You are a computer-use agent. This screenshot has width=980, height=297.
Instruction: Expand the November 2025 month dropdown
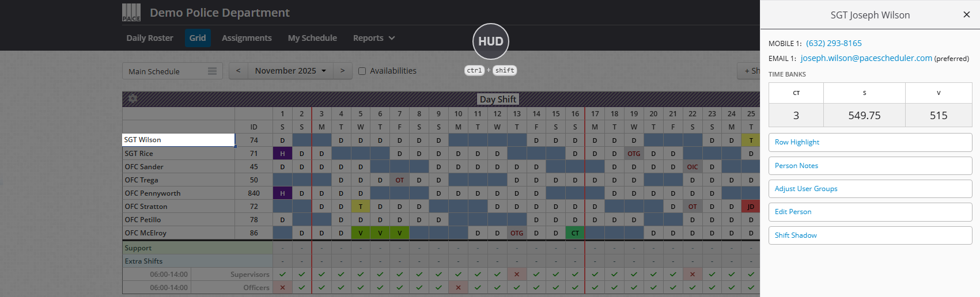pos(290,71)
